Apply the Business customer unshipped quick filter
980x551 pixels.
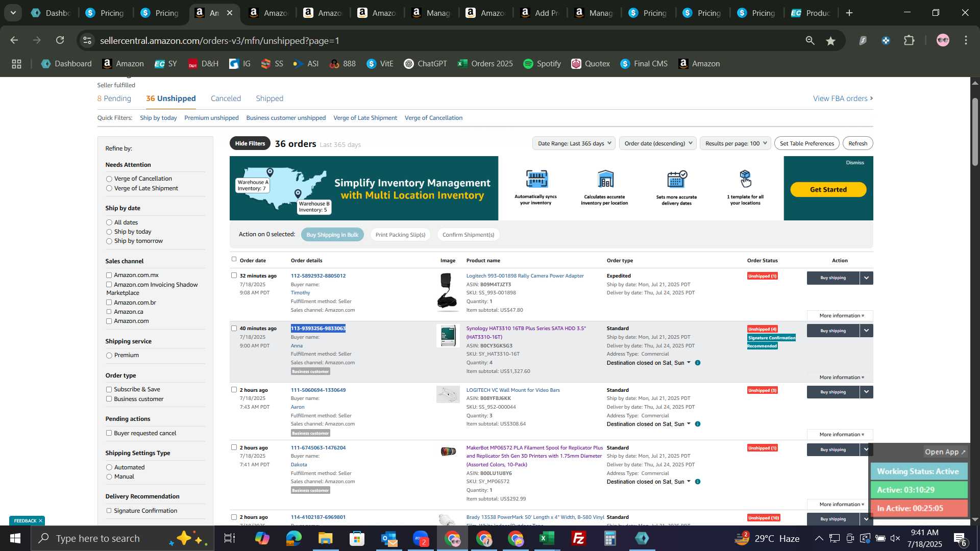pyautogui.click(x=286, y=118)
